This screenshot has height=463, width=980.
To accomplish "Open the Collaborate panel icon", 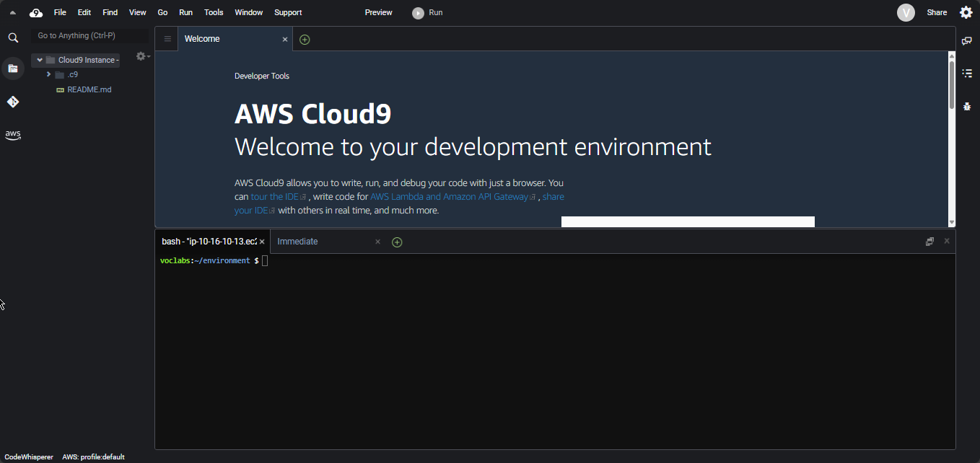I will 967,41.
